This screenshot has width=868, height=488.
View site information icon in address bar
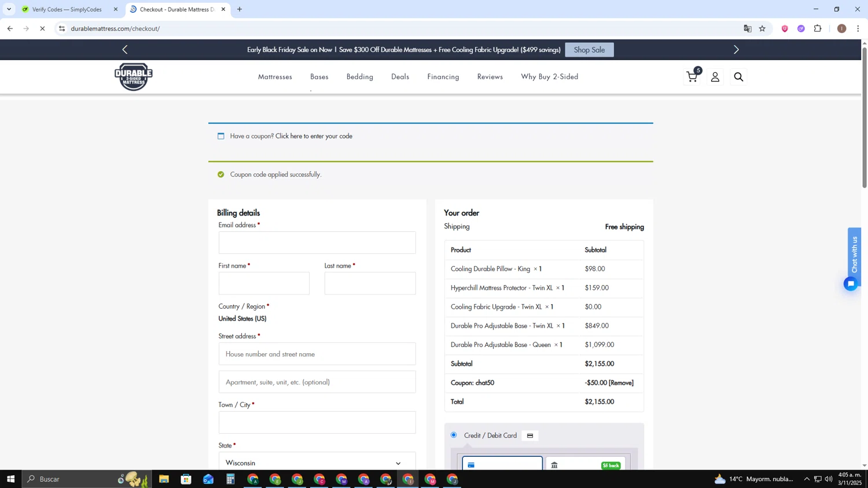(62, 28)
